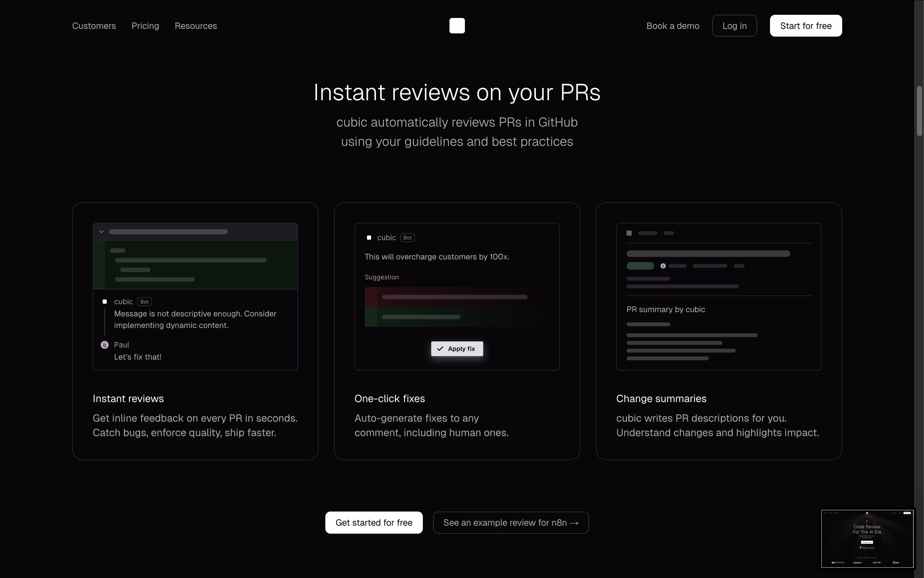924x578 pixels.
Task: Click the small author avatar in Change summaries card
Action: [663, 266]
